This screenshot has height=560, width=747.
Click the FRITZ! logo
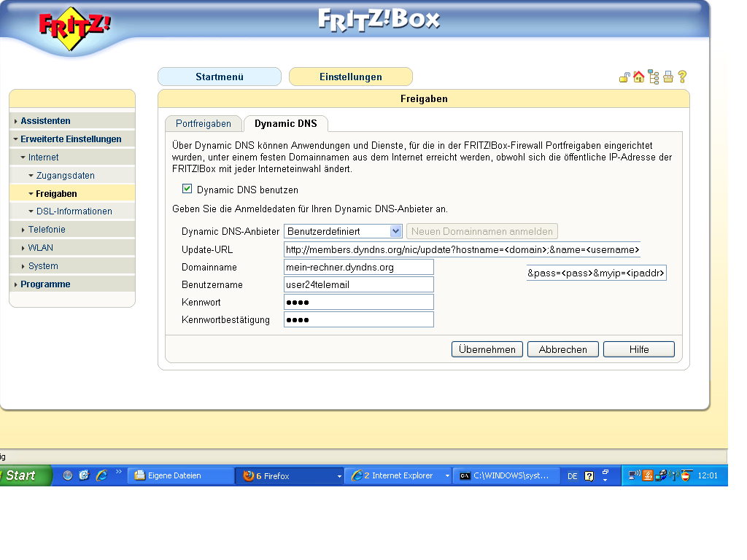click(74, 28)
